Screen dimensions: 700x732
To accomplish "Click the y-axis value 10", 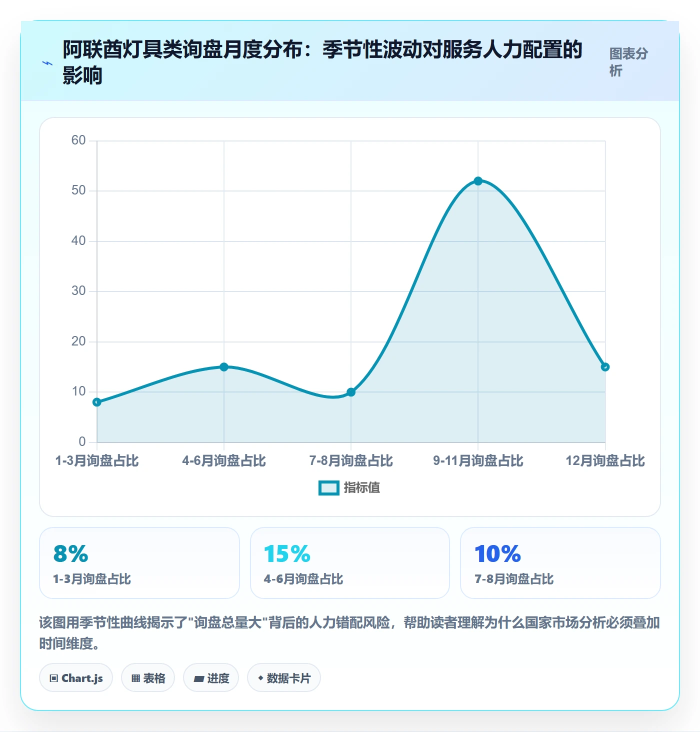I will (78, 391).
